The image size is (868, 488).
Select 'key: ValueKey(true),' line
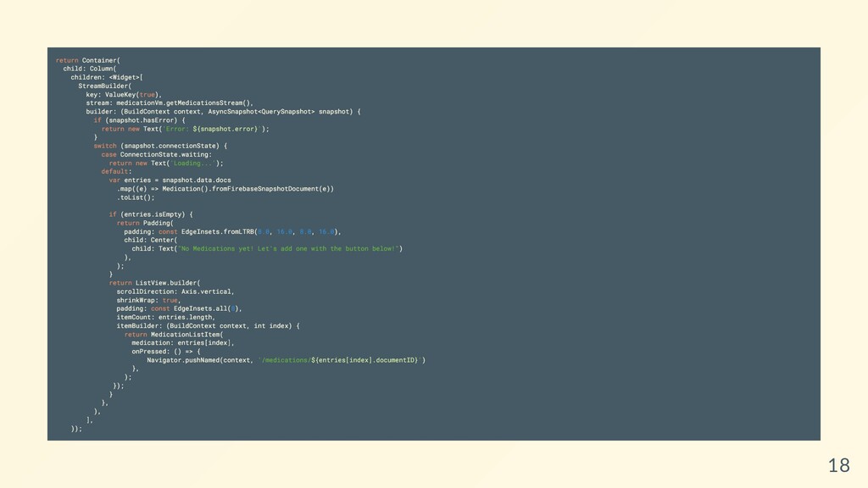coord(124,95)
